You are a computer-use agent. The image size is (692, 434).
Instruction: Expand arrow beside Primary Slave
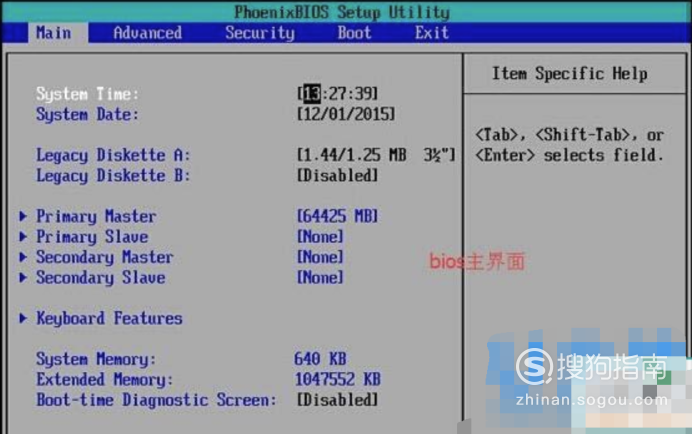23,236
